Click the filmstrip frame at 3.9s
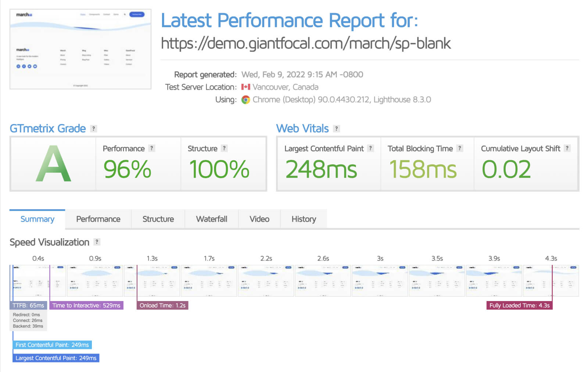588x372 pixels. point(494,280)
